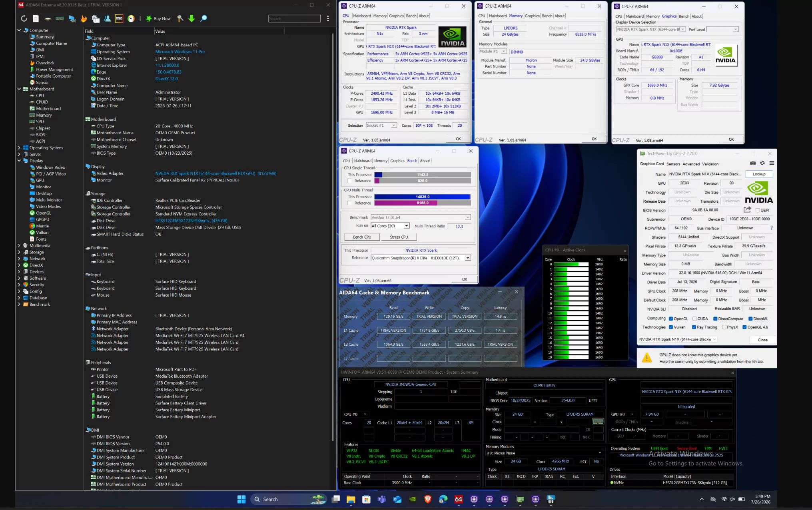812x510 pixels.
Task: Toggle the UEFI checkbox in GPU-Z
Action: 757,210
